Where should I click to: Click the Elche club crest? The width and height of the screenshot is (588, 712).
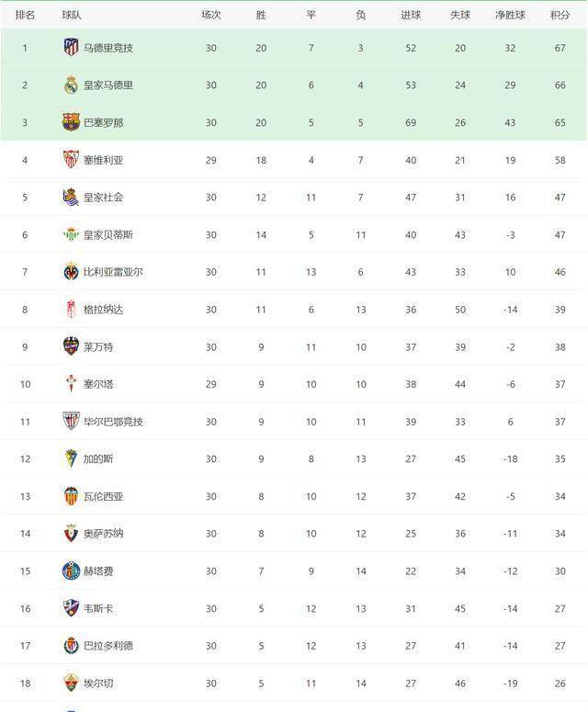pyautogui.click(x=71, y=683)
